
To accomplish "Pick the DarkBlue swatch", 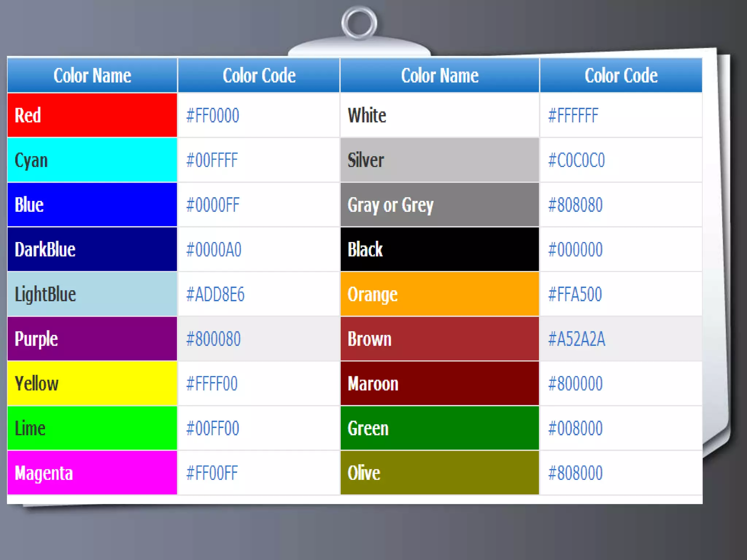I will coord(92,249).
